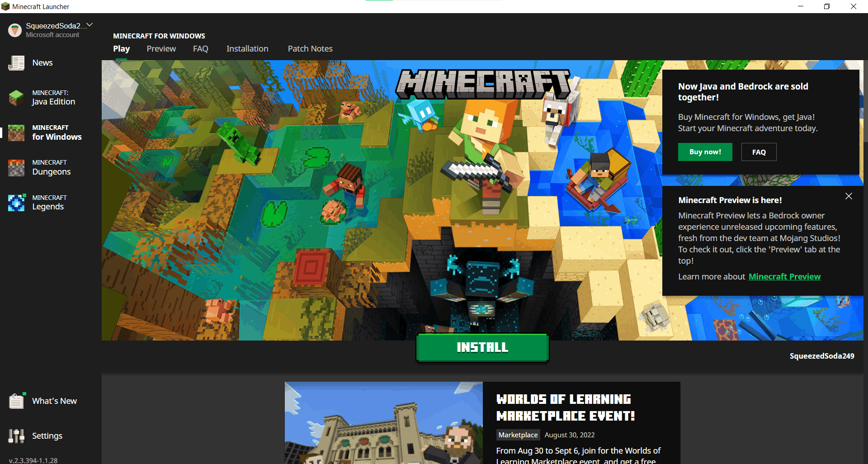Click the Worlds of Learning Marketplace Event headline
The width and height of the screenshot is (868, 464).
click(566, 407)
